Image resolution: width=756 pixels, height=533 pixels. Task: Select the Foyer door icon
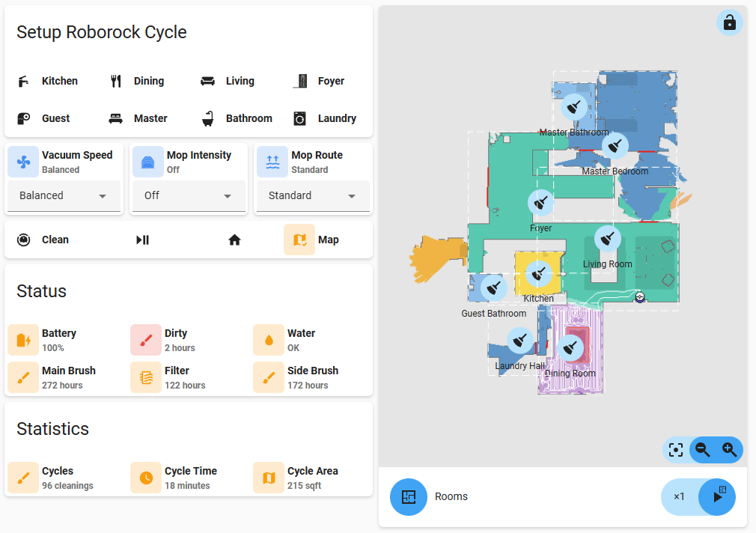click(x=300, y=81)
